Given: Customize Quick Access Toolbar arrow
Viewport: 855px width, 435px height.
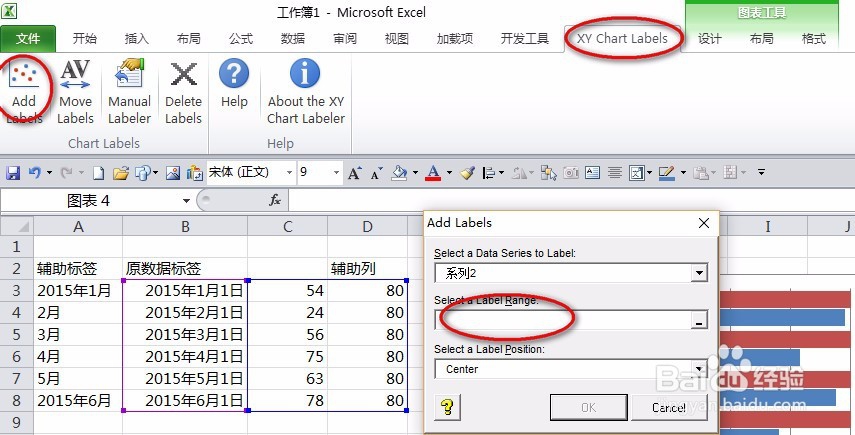Looking at the screenshot, I should point(761,173).
